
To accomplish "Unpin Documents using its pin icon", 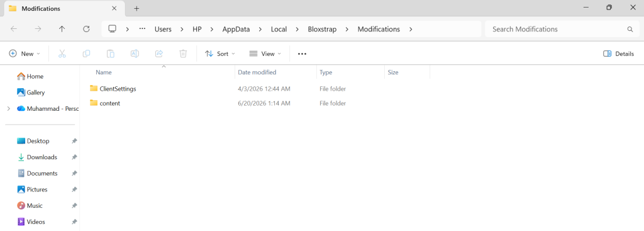I will pos(74,174).
